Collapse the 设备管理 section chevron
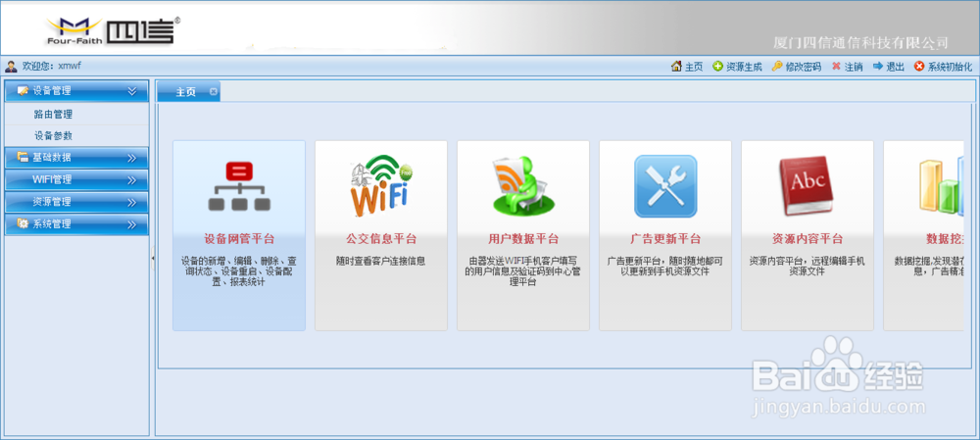980x440 pixels. [132, 91]
